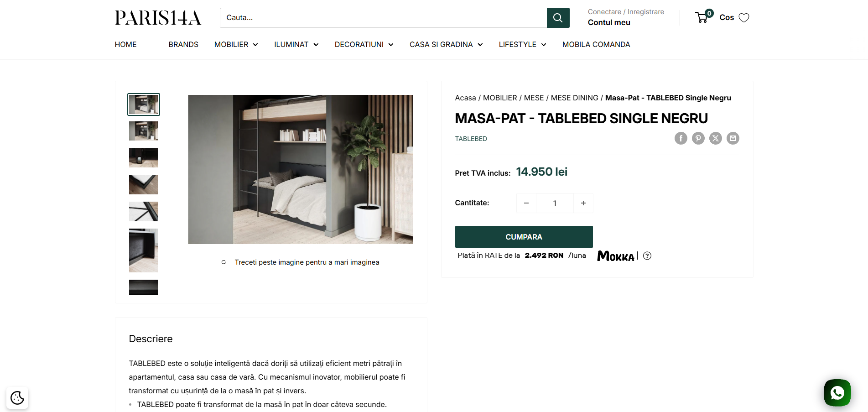Share product by email icon

[x=733, y=138]
